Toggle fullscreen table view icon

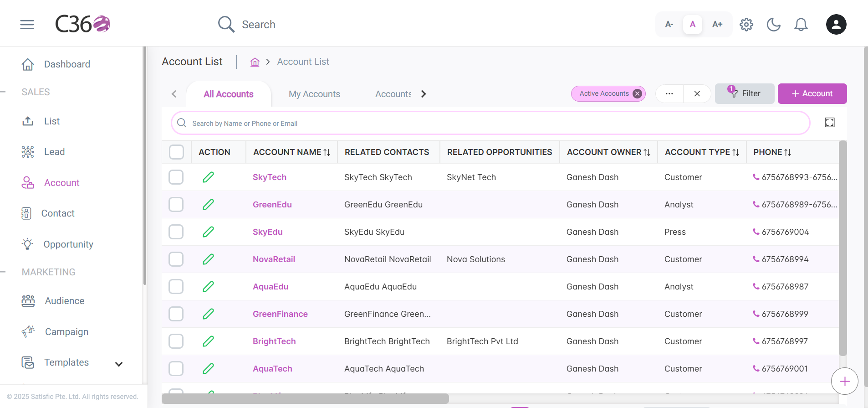830,122
